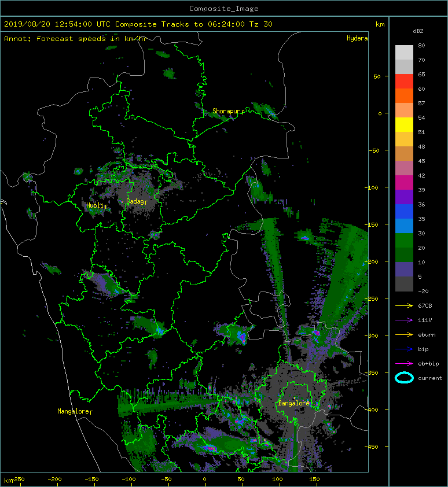448x487 pixels.
Task: Click the current legend label
Action: tap(430, 378)
